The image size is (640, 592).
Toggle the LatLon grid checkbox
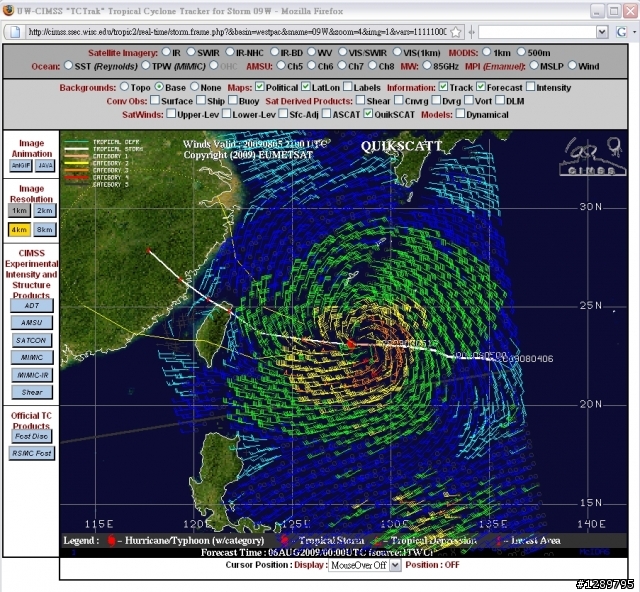(305, 87)
